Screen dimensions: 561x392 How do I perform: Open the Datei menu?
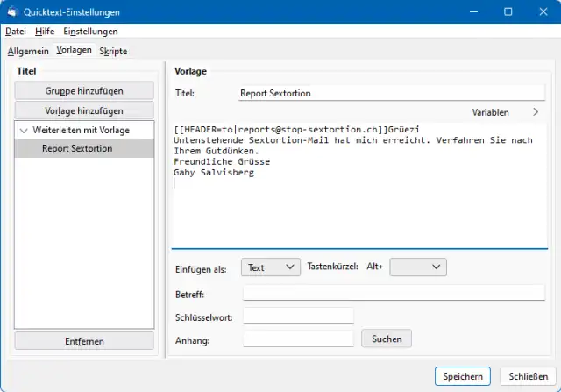coord(17,32)
